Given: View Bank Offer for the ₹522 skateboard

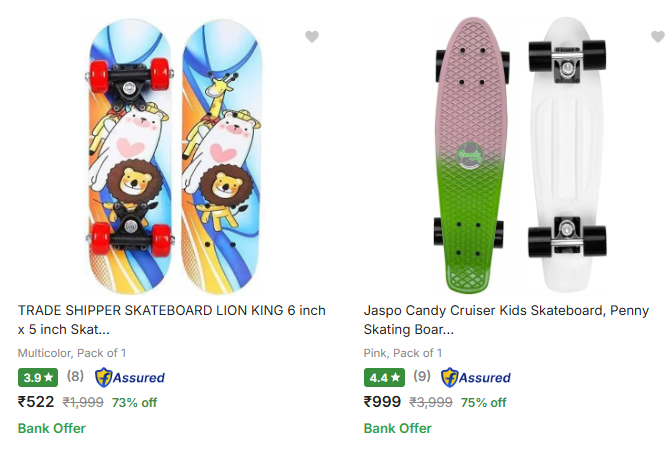Looking at the screenshot, I should click(x=52, y=428).
